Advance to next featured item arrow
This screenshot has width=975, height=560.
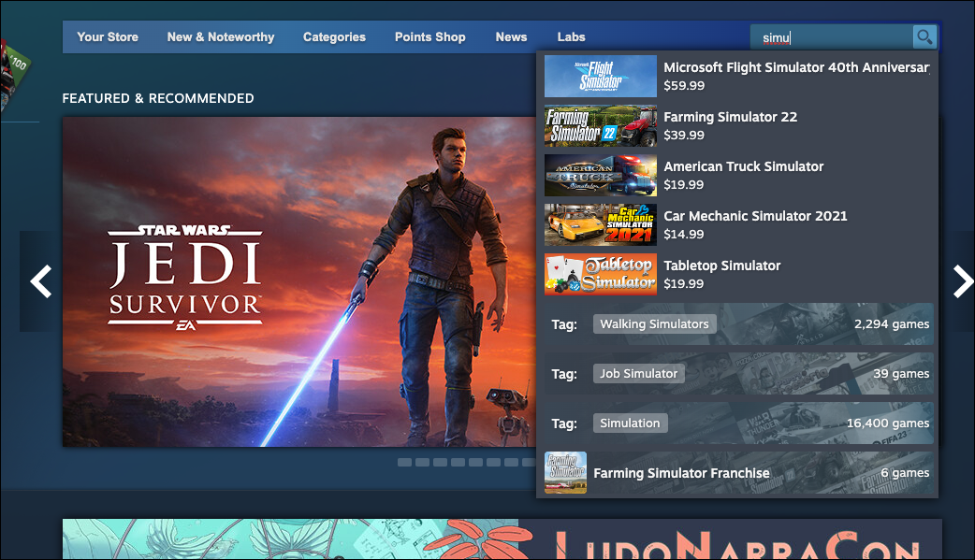point(962,281)
